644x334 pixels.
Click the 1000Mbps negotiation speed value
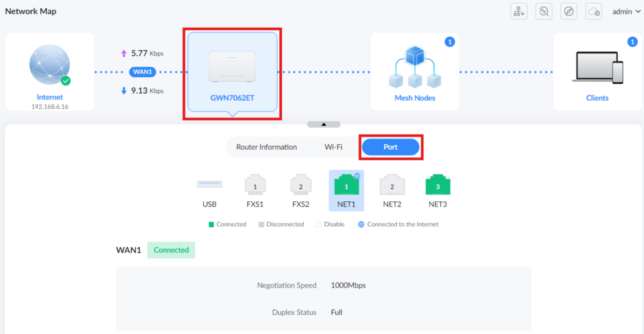coord(348,285)
